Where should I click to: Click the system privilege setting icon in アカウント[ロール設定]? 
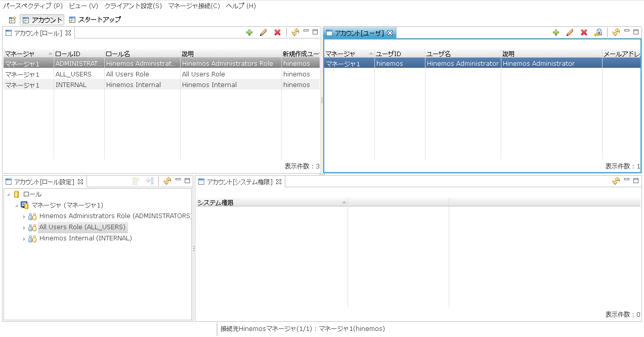(x=149, y=181)
